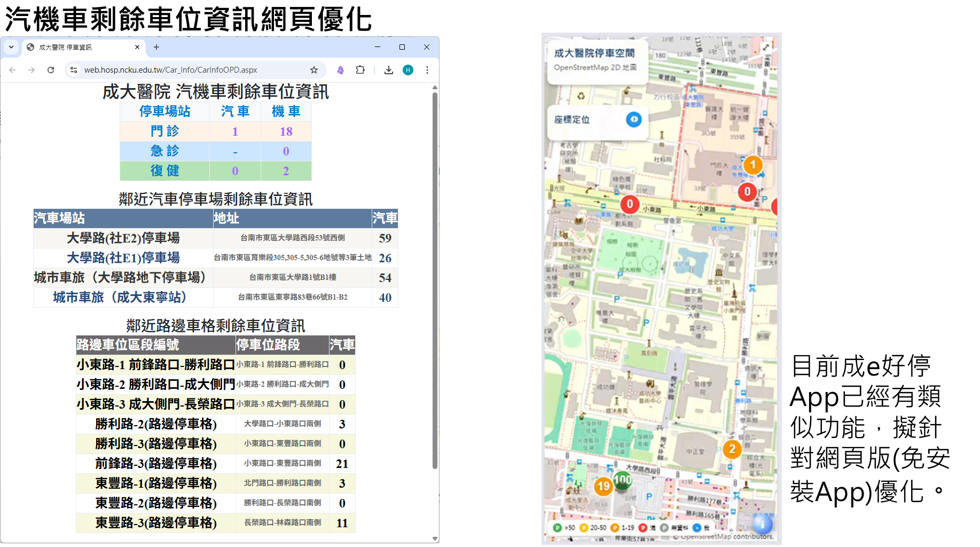Open 大學路(社E2)停車場 entry
Screen dimensions: 980x547
tap(123, 238)
